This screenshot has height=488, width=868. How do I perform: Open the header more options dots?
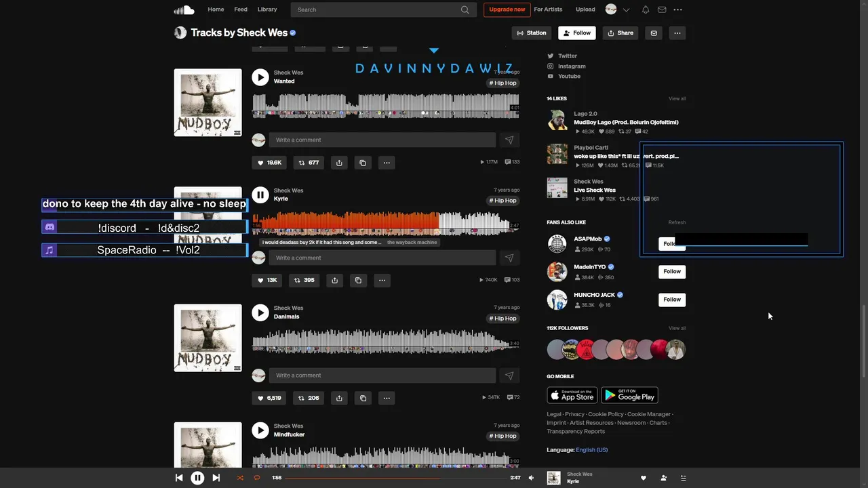pos(677,9)
